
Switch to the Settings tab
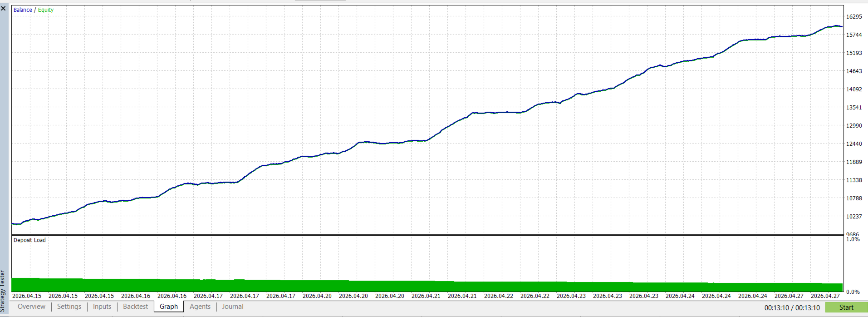click(x=69, y=307)
